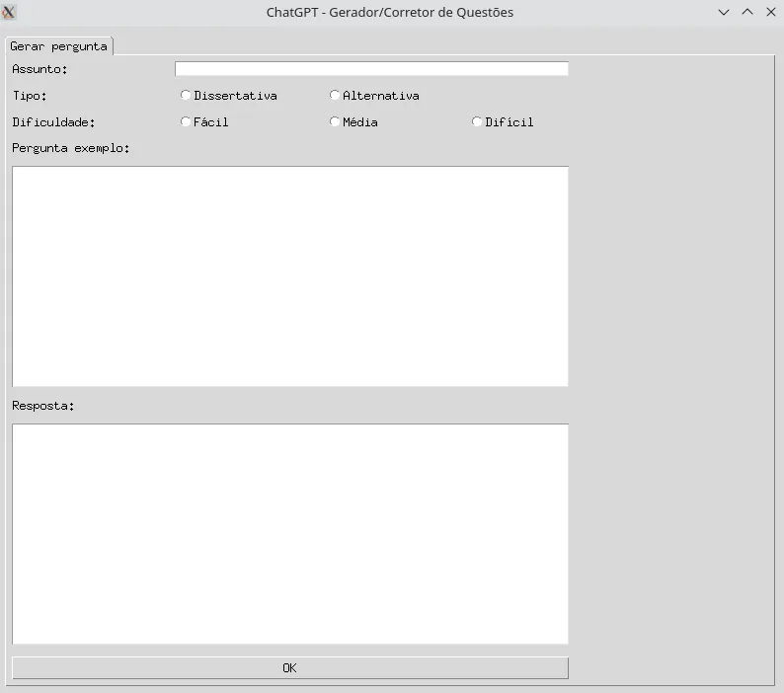Open the X window menu icon
Screen dimensions: 784x693
(9, 12)
